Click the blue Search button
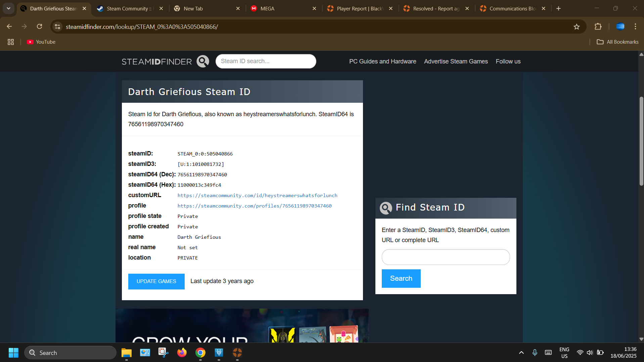This screenshot has height=362, width=644. 401,278
